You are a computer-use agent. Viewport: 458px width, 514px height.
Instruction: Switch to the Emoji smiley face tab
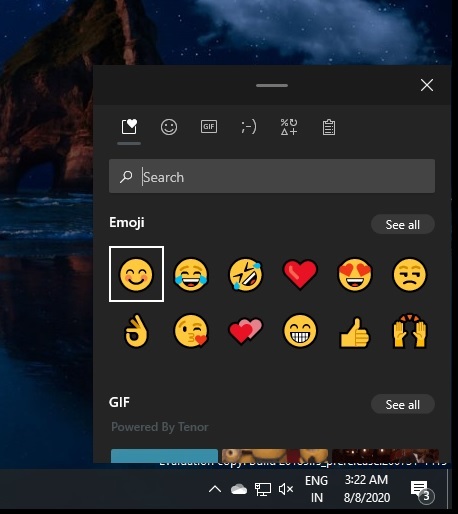pos(169,127)
